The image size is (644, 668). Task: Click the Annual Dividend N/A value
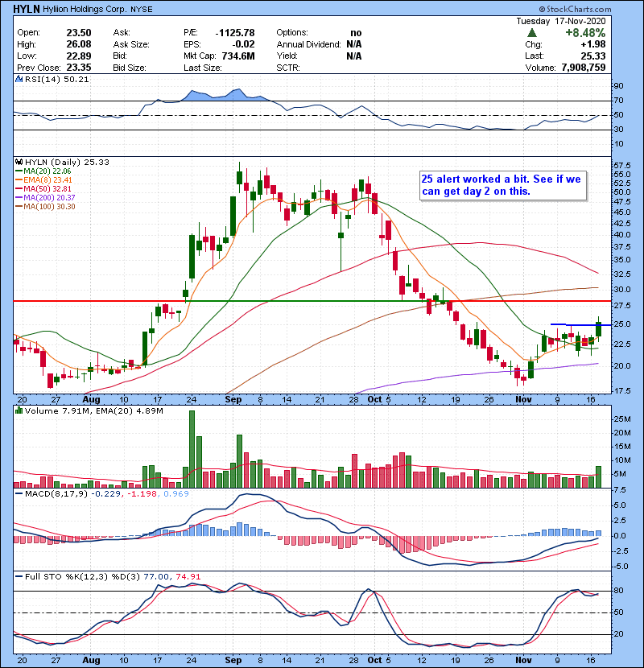pyautogui.click(x=353, y=44)
